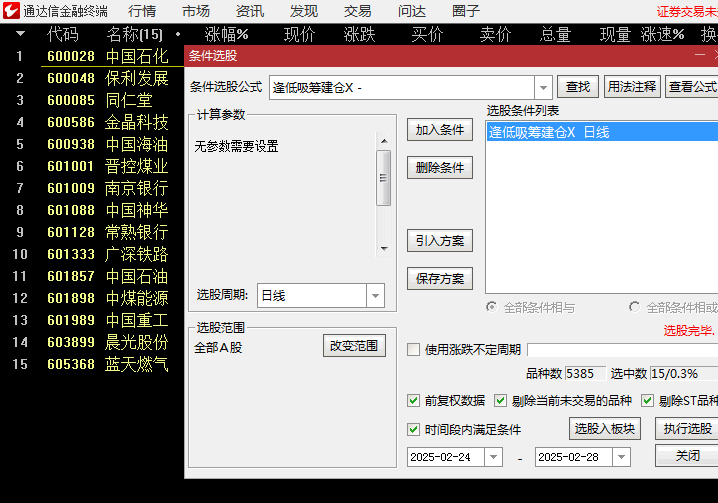The image size is (718, 503).
Task: Open the 市场 menu
Action: tap(196, 11)
